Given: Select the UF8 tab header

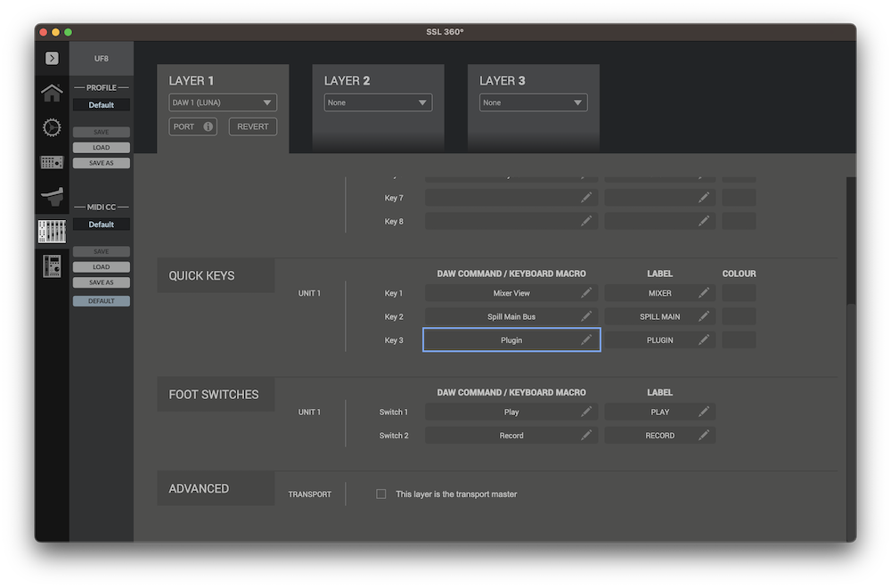Looking at the screenshot, I should 102,59.
